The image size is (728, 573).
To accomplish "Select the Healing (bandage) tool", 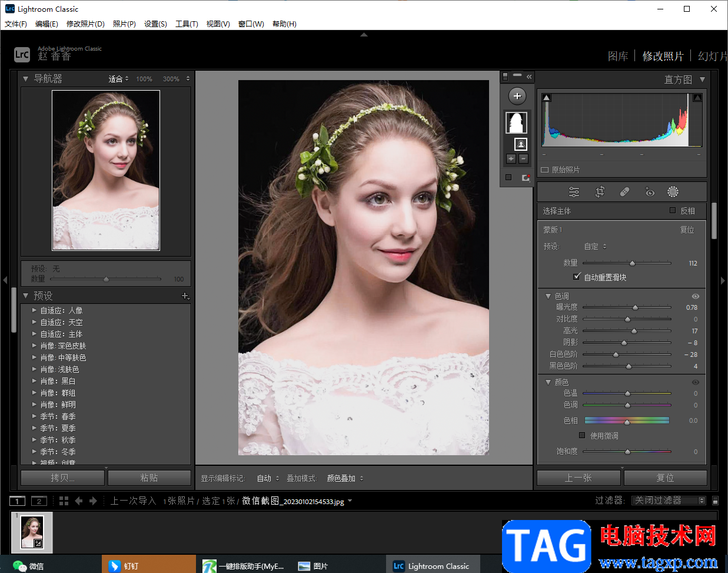I will (624, 192).
